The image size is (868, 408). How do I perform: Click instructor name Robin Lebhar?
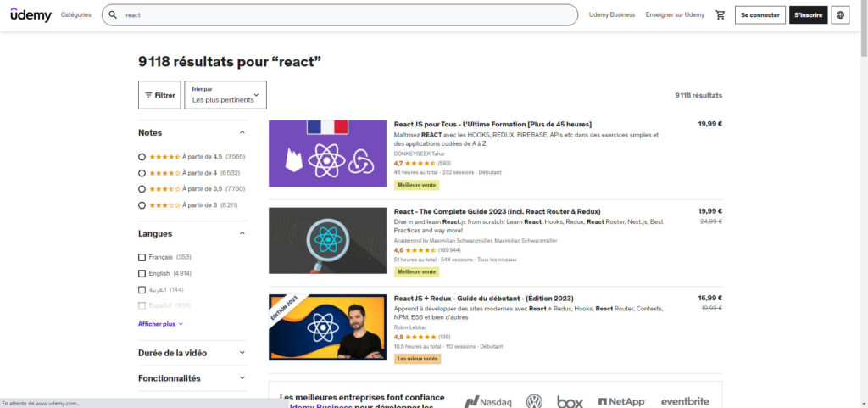(x=410, y=327)
